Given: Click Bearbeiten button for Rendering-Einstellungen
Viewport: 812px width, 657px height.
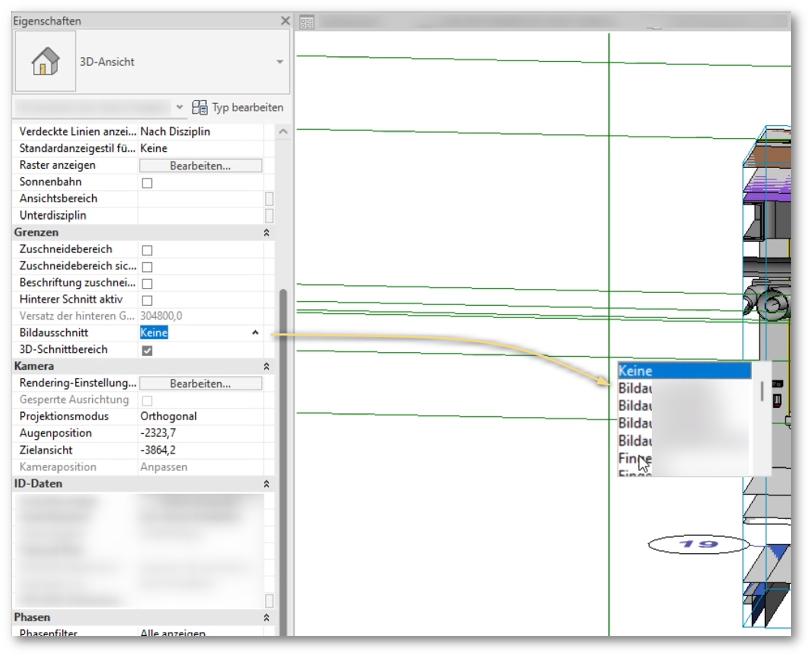Looking at the screenshot, I should (200, 384).
